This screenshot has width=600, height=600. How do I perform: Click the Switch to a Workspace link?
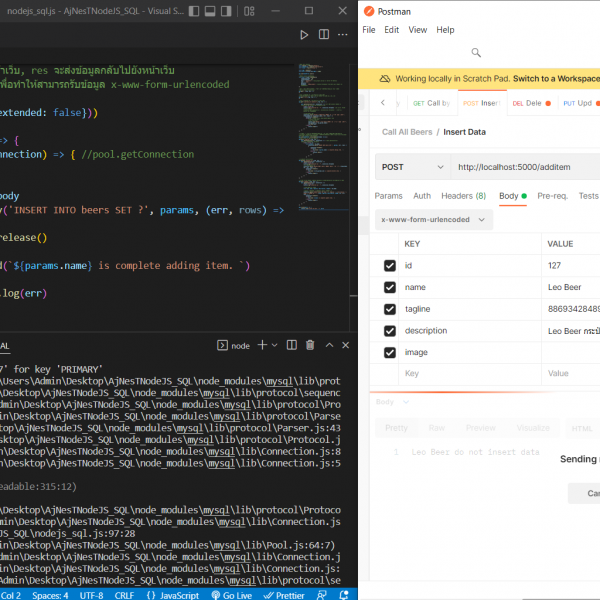tap(555, 78)
